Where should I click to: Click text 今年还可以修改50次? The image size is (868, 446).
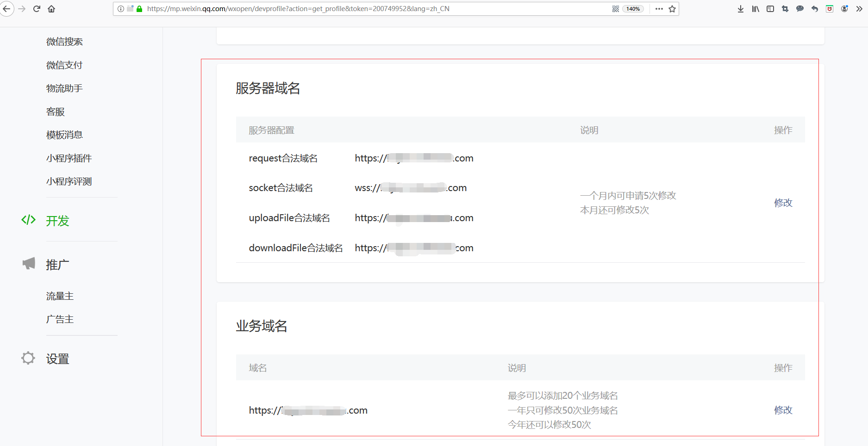(550, 425)
